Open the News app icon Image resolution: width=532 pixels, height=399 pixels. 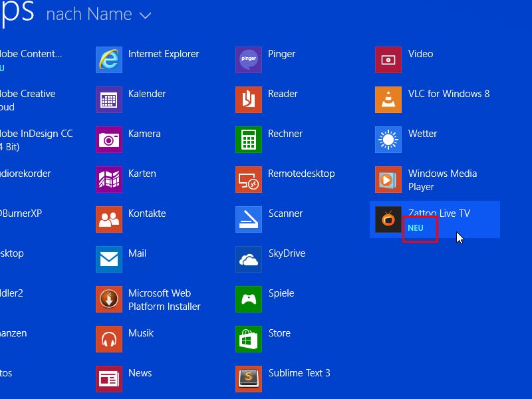pos(109,379)
